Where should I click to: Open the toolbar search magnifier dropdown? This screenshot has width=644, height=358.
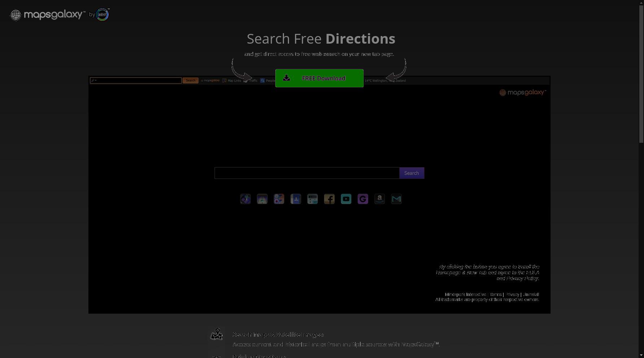point(94,80)
